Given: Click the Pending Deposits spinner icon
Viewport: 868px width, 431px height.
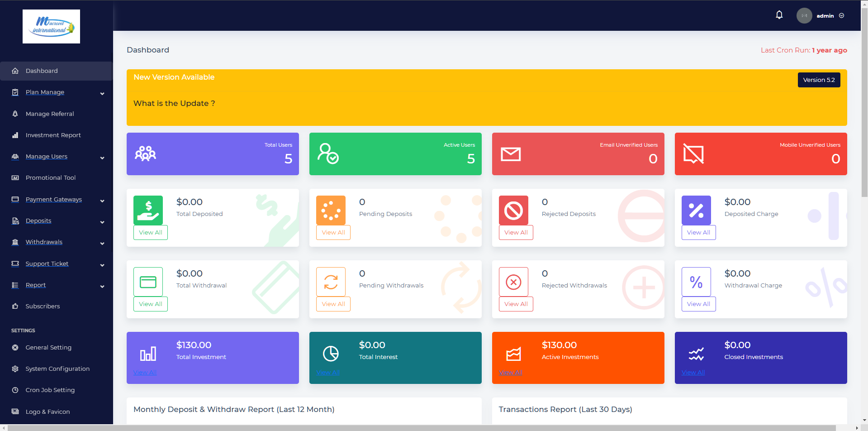Looking at the screenshot, I should pyautogui.click(x=331, y=210).
